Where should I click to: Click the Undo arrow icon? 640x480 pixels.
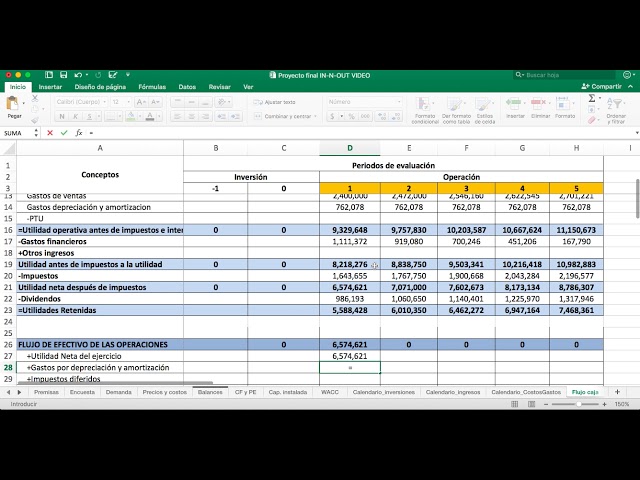78,75
